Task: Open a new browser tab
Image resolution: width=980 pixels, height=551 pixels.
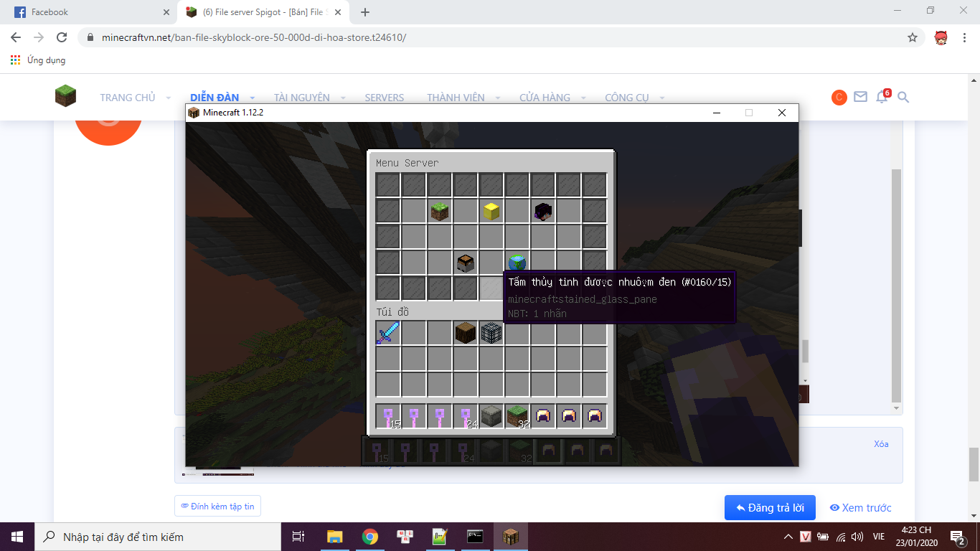Action: point(365,12)
